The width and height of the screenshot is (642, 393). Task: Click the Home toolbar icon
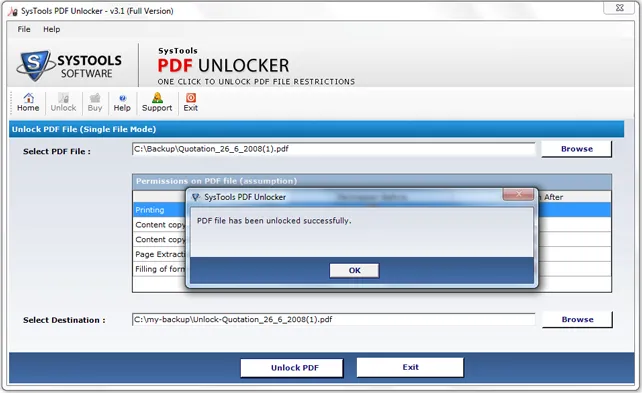point(28,102)
